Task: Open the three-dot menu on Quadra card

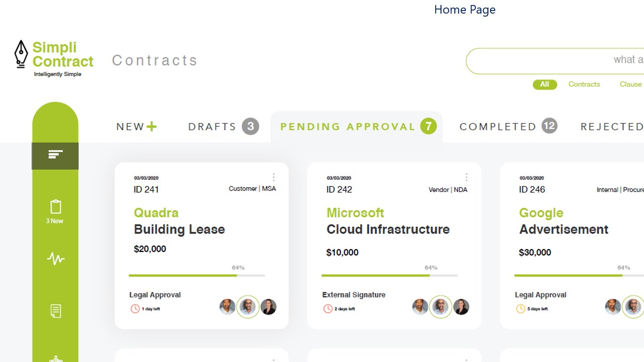Action: click(x=274, y=177)
